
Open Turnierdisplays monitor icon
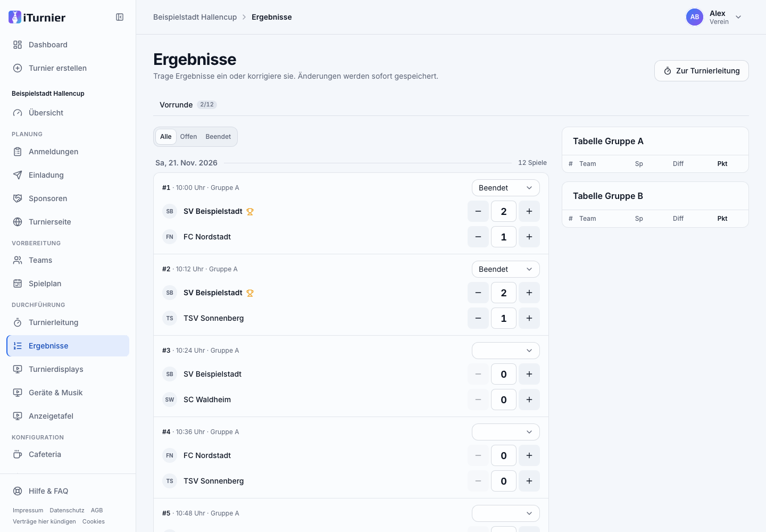[x=18, y=369]
